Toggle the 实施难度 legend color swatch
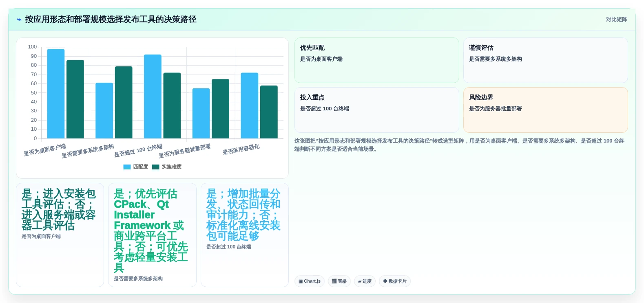Viewport: 644px width, 303px height. (155, 167)
